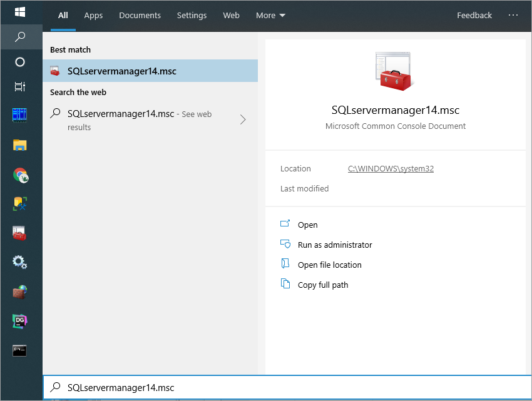Open the Command Prompt taskbar icon

[19, 350]
